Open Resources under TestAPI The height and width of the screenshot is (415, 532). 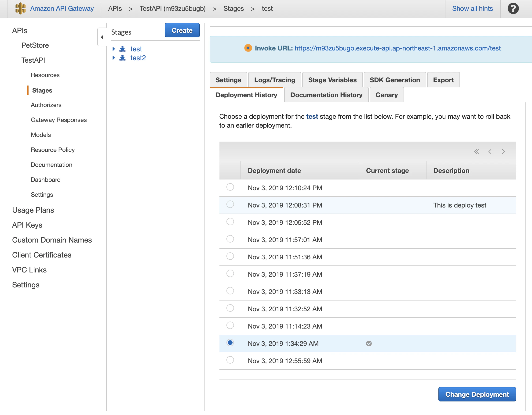point(45,75)
